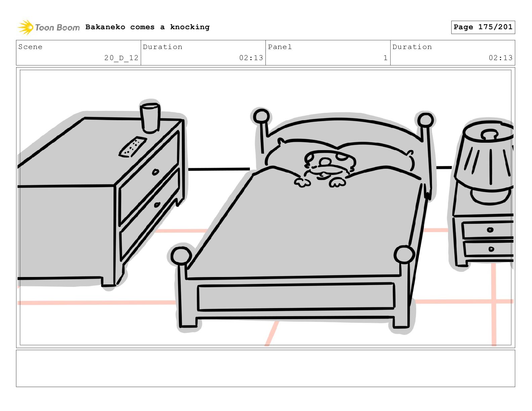
Task: Click the 'Panel' header label
Action: (280, 47)
